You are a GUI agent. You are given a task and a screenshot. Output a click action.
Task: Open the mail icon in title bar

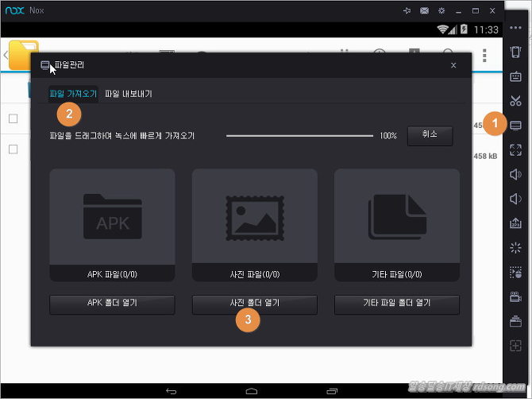tap(424, 11)
